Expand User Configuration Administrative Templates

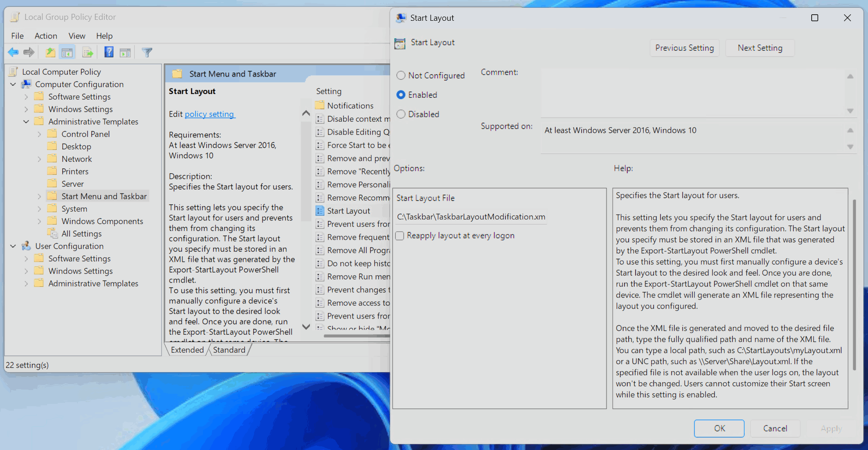pos(26,284)
